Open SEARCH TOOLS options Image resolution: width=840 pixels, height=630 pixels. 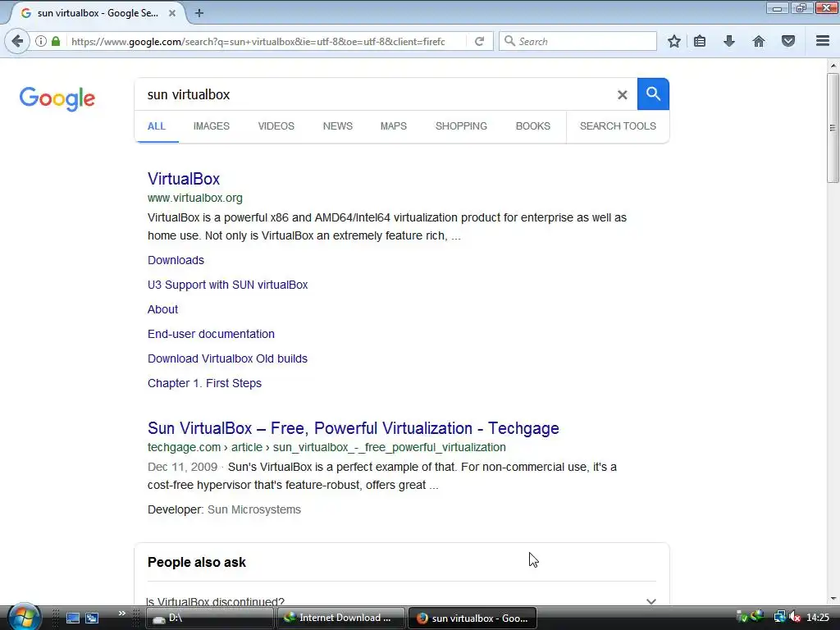tap(618, 126)
